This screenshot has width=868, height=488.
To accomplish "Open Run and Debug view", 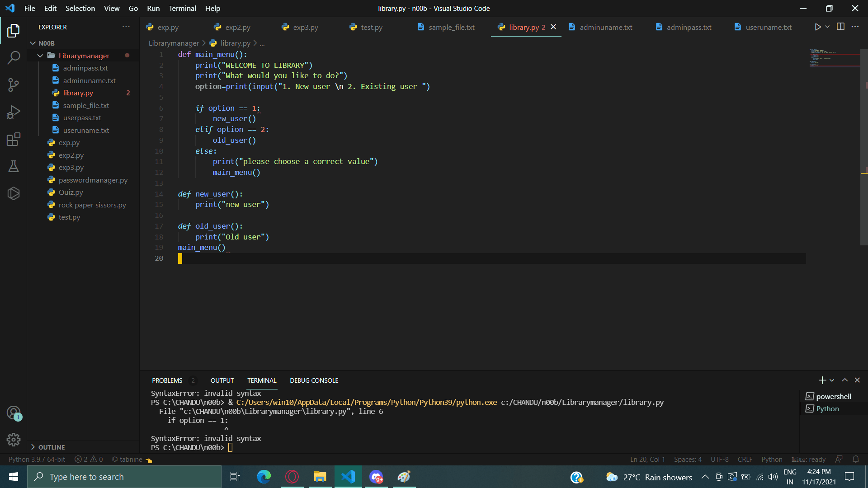I will tap(14, 112).
